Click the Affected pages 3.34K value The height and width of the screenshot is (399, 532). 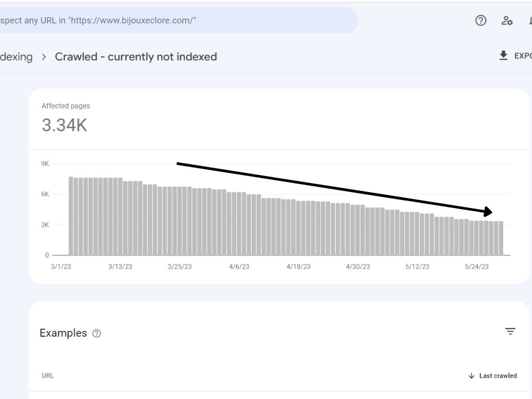64,125
